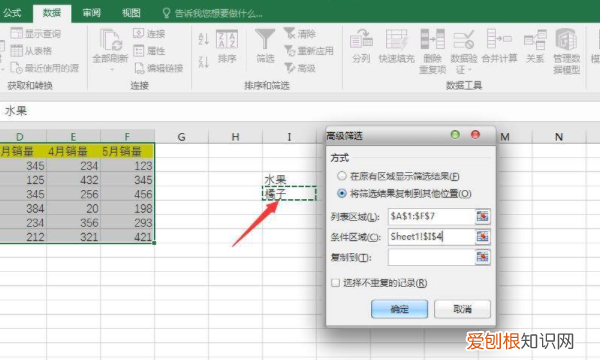
Task: Click 管理数据模型 (Manage Data Model)
Action: pos(567,51)
